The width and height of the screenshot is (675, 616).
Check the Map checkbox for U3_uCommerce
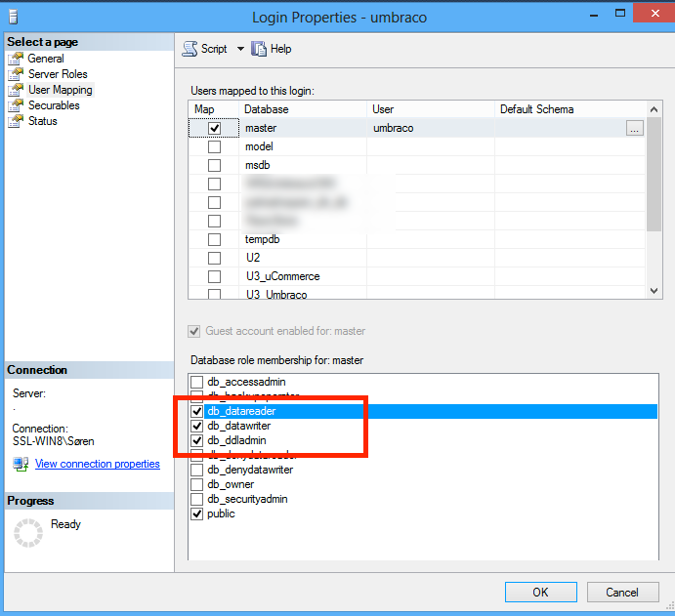214,276
